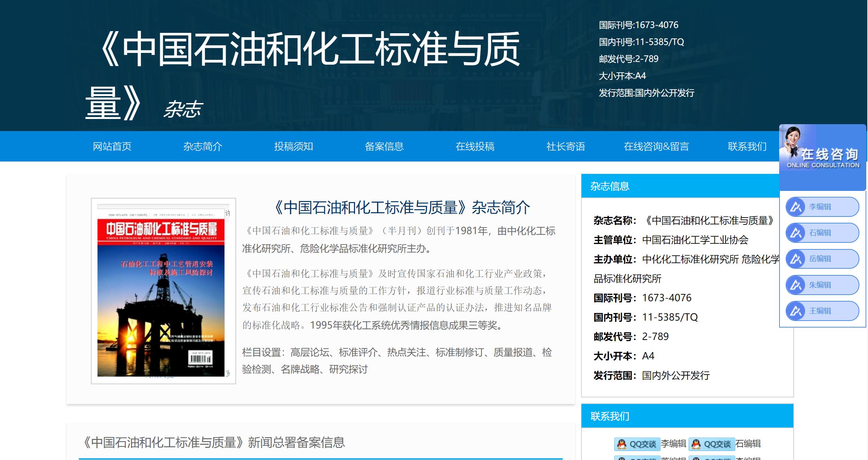868x460 pixels.
Task: Contact 王编辑 from the floating sidebar
Action: click(822, 311)
